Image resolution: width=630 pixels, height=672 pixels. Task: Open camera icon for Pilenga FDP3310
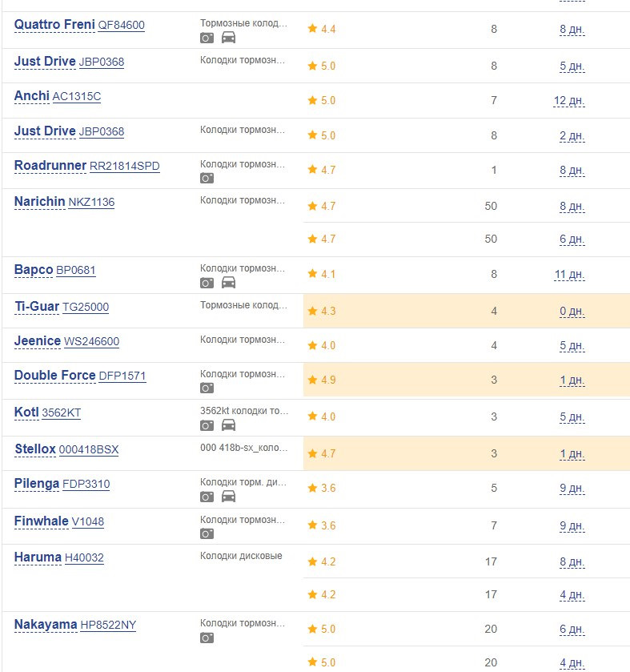[207, 497]
